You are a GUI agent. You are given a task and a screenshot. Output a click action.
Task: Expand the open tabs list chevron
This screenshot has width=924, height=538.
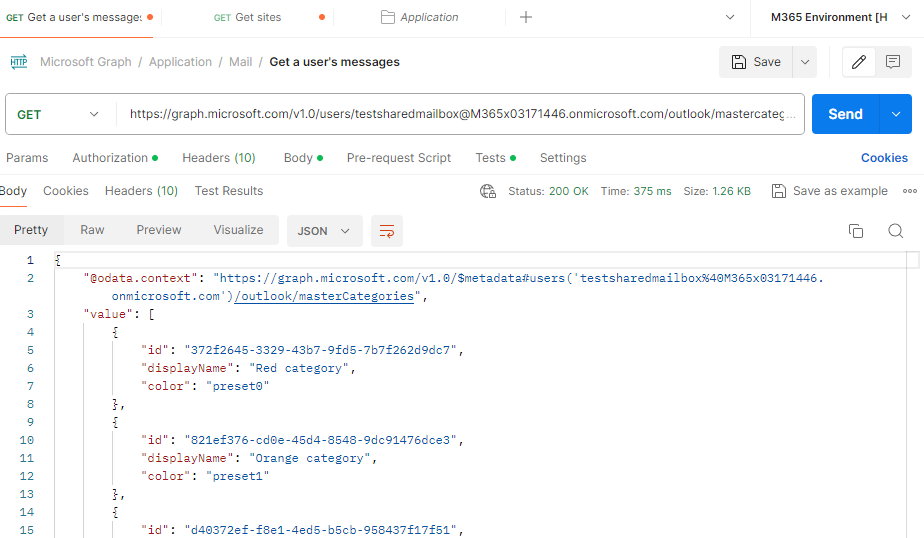click(730, 17)
